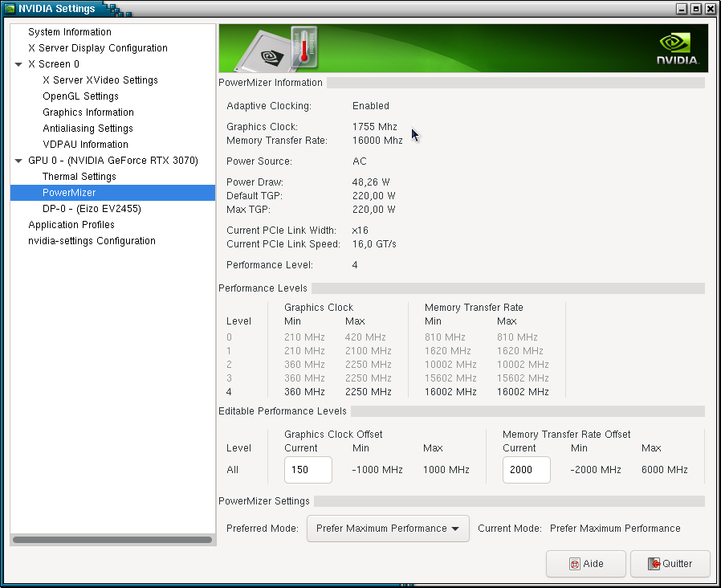Collapse the GPU 0 tree arrow
Image resolution: width=721 pixels, height=588 pixels.
(x=18, y=161)
